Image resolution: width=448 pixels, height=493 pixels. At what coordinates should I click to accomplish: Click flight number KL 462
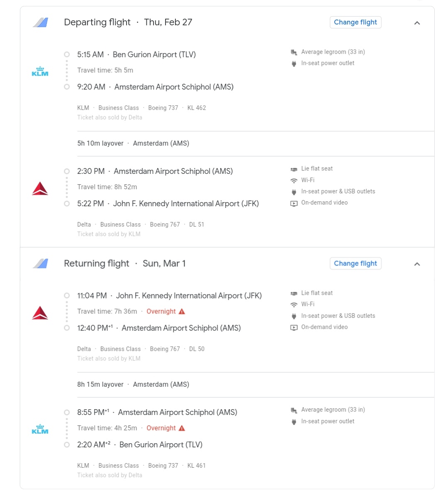coord(197,107)
